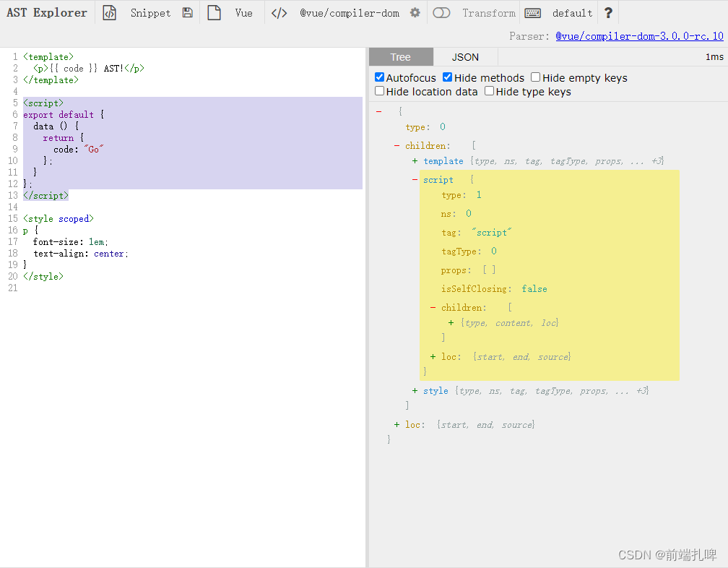Open the default keymap menu
728x568 pixels.
pos(573,13)
